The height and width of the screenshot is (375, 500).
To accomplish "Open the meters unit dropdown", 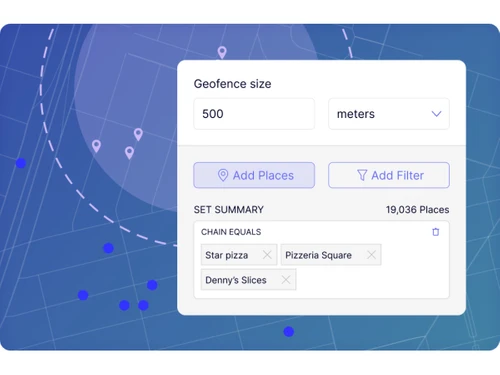I will [389, 114].
